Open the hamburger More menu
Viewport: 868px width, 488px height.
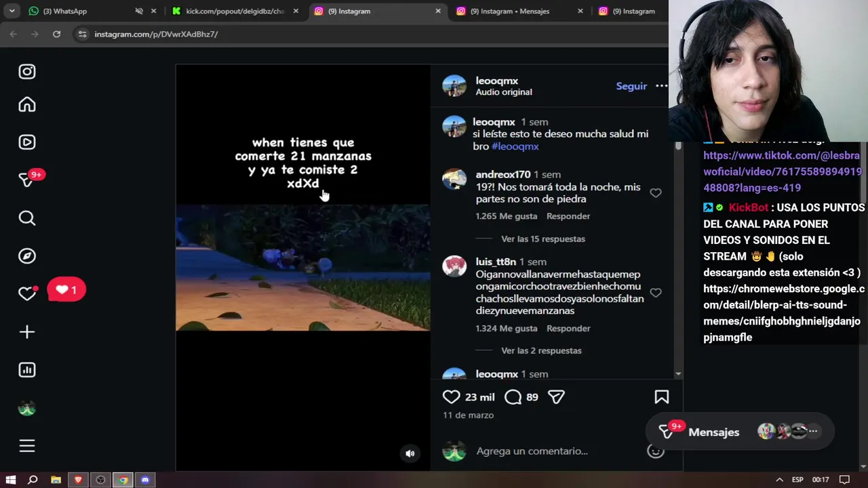[x=27, y=445]
